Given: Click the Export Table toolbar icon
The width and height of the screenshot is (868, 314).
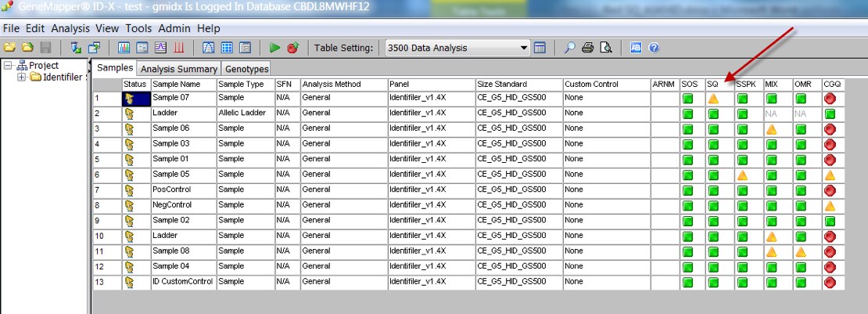Looking at the screenshot, I should click(x=95, y=48).
